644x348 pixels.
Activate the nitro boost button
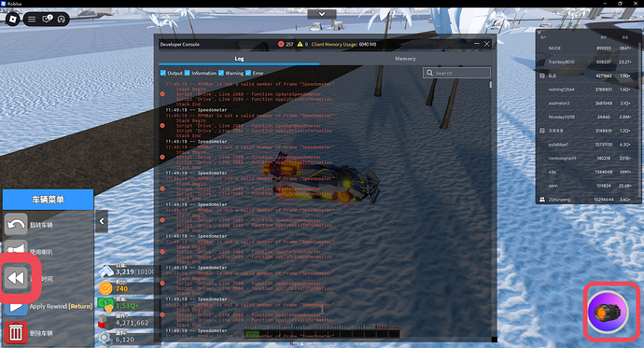click(x=608, y=313)
